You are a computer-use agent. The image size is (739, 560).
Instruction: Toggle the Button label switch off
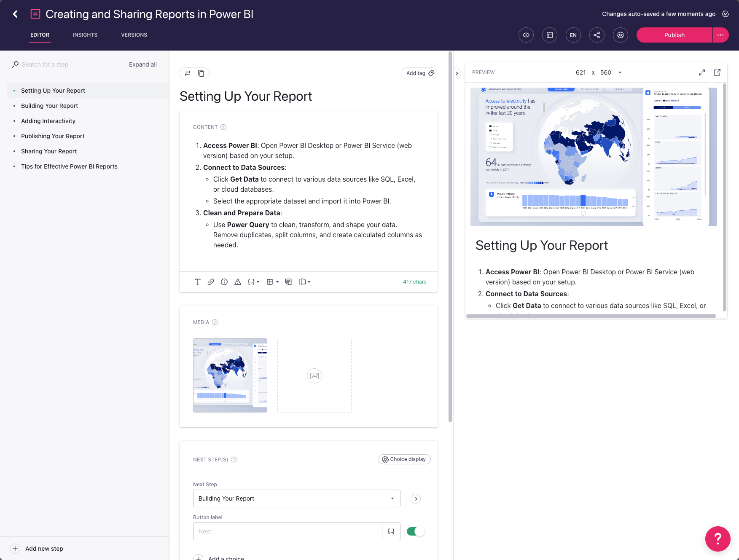pyautogui.click(x=415, y=531)
